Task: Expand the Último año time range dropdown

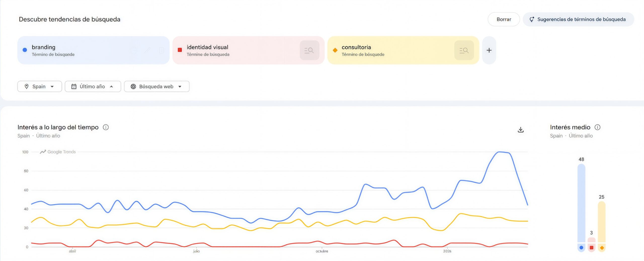Action: pos(93,86)
